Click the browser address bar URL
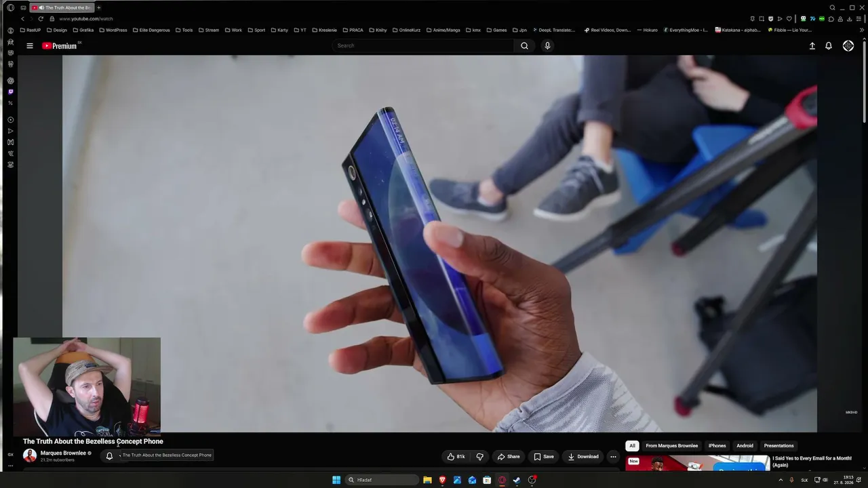Image resolution: width=868 pixels, height=488 pixels. (x=86, y=19)
